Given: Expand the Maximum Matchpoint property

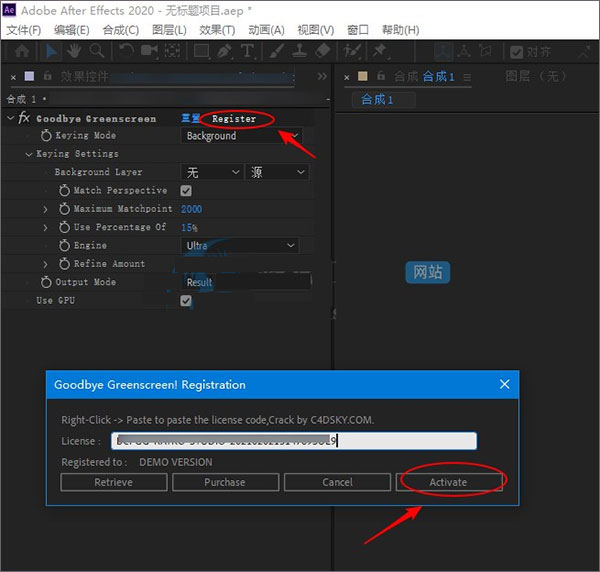Looking at the screenshot, I should point(46,209).
